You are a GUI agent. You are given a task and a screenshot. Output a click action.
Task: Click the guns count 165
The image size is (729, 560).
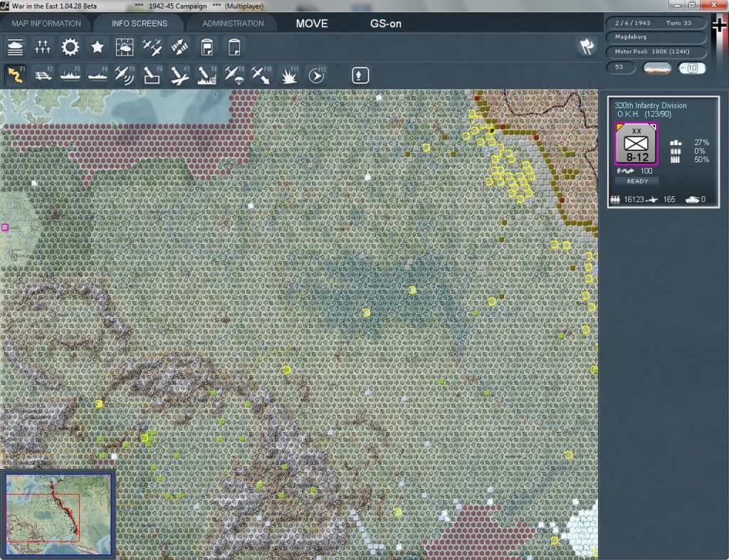click(x=669, y=199)
